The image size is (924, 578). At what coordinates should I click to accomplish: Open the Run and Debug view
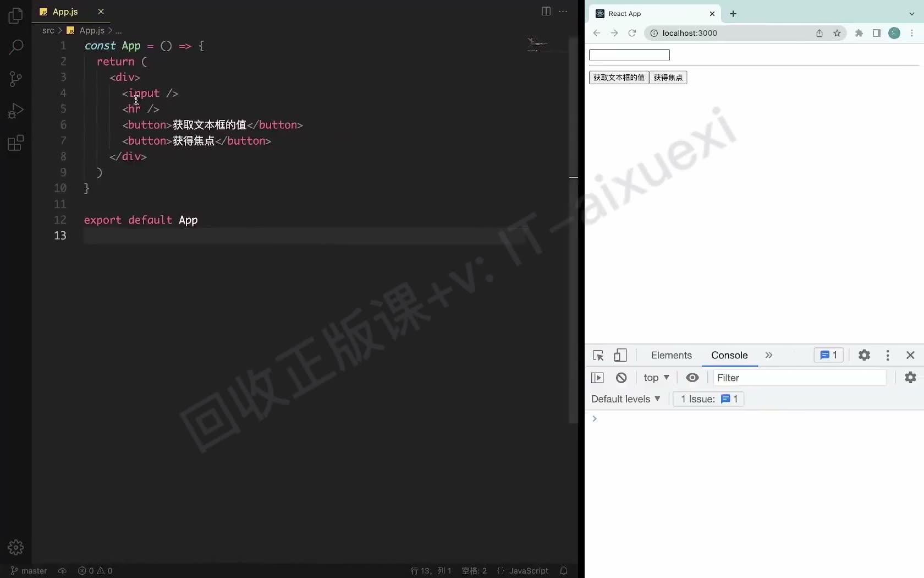pos(16,111)
